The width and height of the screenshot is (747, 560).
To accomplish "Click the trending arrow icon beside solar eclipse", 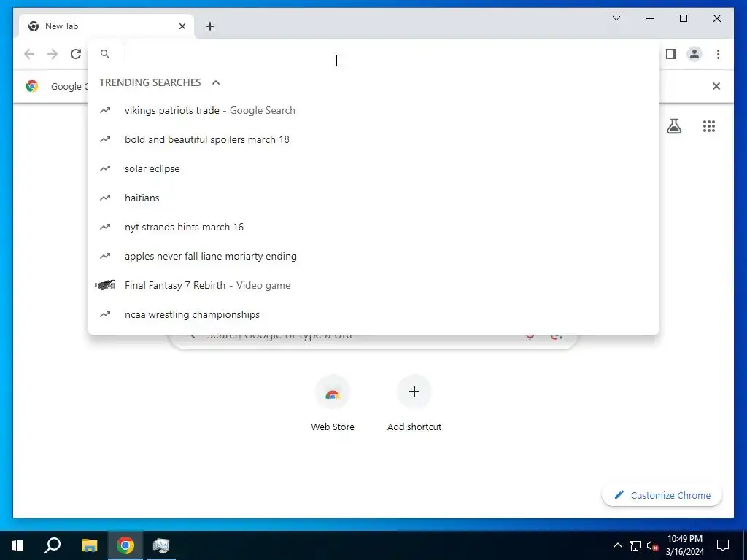I will [x=105, y=168].
